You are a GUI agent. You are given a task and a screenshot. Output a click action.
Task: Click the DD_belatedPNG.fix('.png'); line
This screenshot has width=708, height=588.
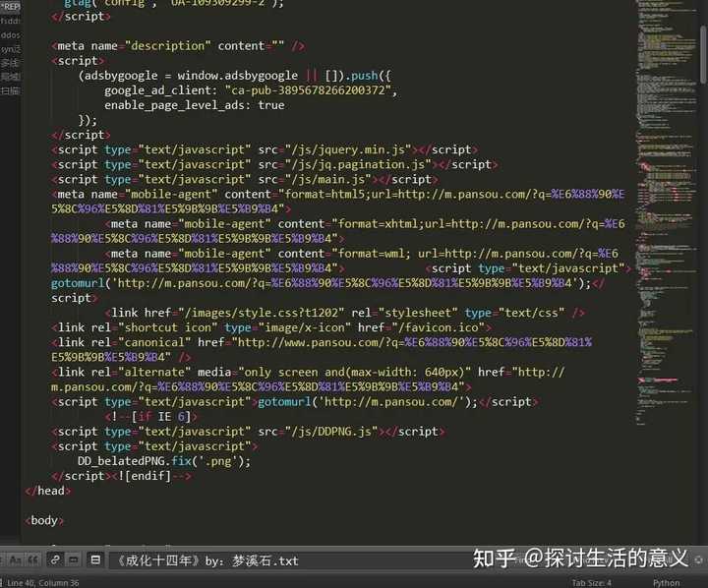(164, 461)
